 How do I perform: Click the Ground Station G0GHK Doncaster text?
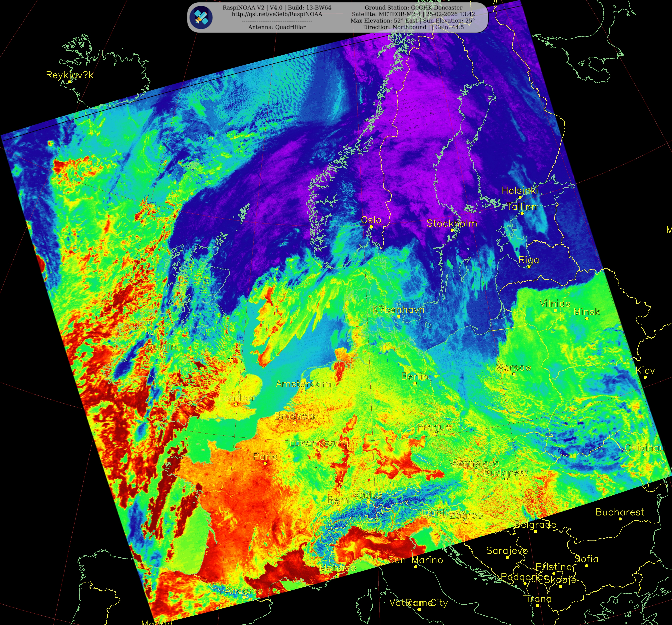(413, 7)
